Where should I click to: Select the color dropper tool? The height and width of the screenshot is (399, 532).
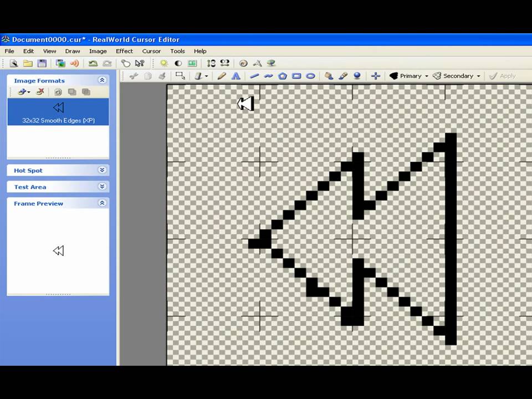pyautogui.click(x=342, y=76)
